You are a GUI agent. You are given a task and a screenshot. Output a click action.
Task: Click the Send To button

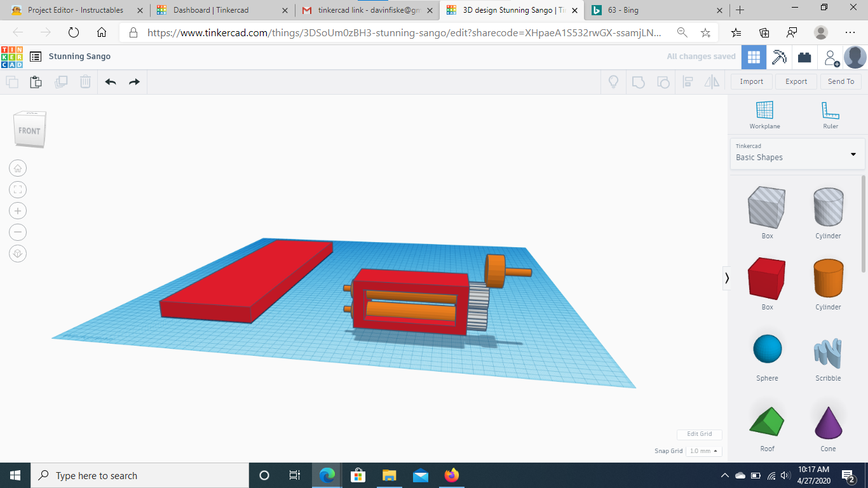click(841, 81)
